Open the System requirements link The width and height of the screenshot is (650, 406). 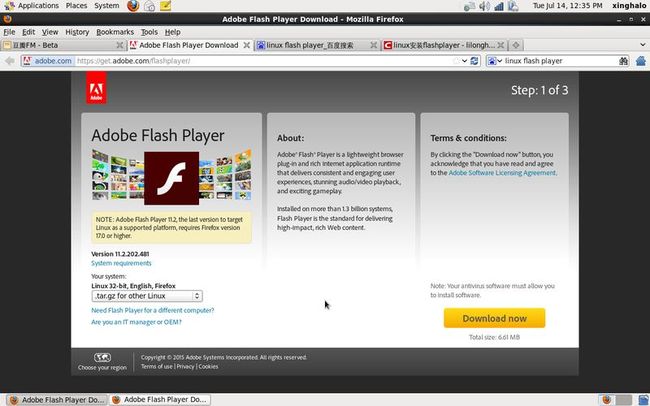[121, 263]
